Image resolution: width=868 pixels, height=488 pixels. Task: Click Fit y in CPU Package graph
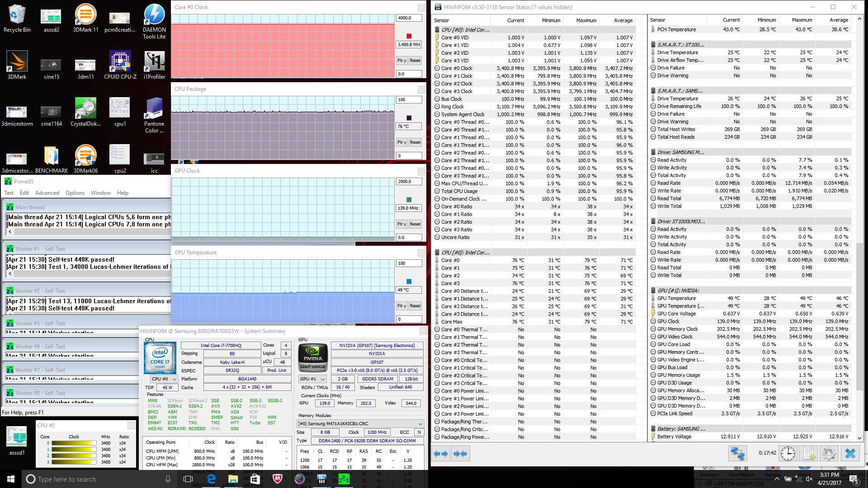402,142
